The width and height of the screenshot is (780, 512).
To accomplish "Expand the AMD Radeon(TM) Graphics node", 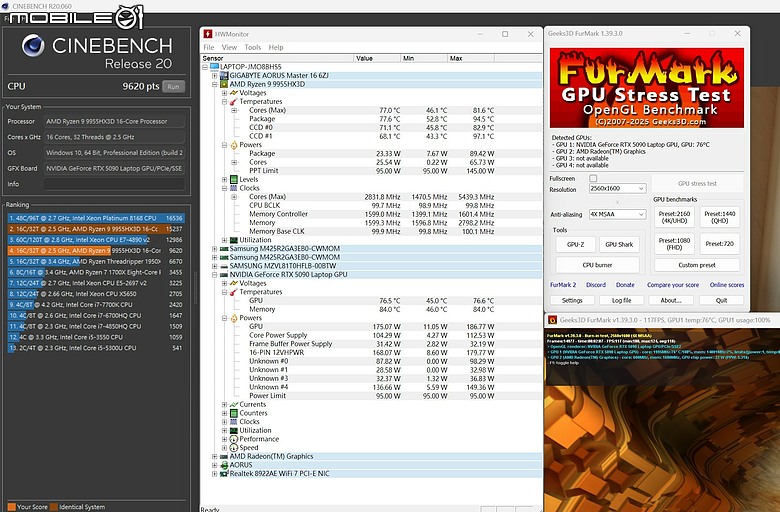I will [214, 456].
